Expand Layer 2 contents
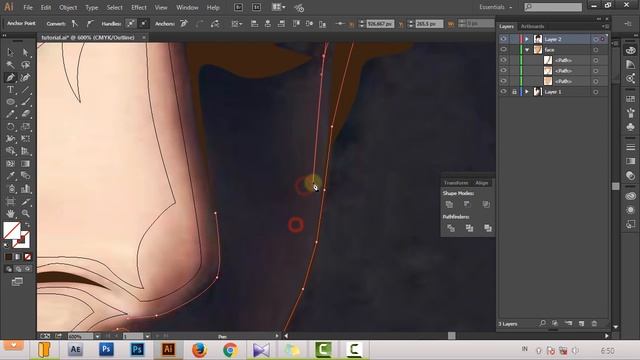 coord(527,39)
